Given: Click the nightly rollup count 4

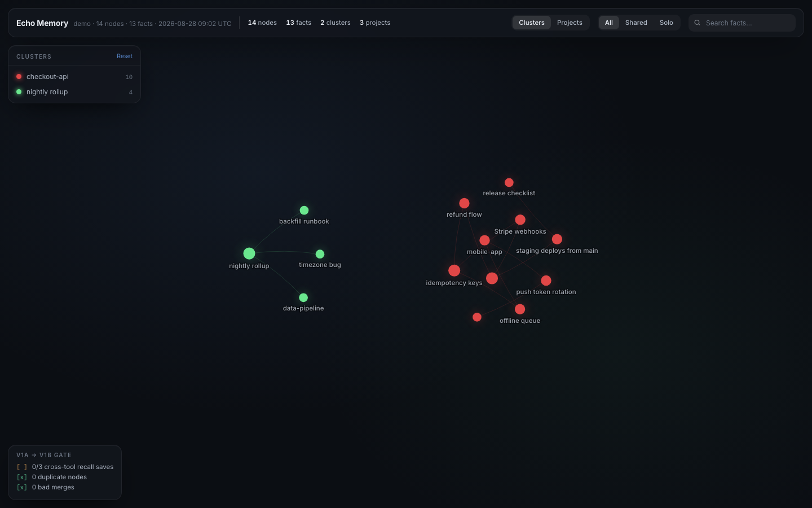Looking at the screenshot, I should (x=131, y=92).
